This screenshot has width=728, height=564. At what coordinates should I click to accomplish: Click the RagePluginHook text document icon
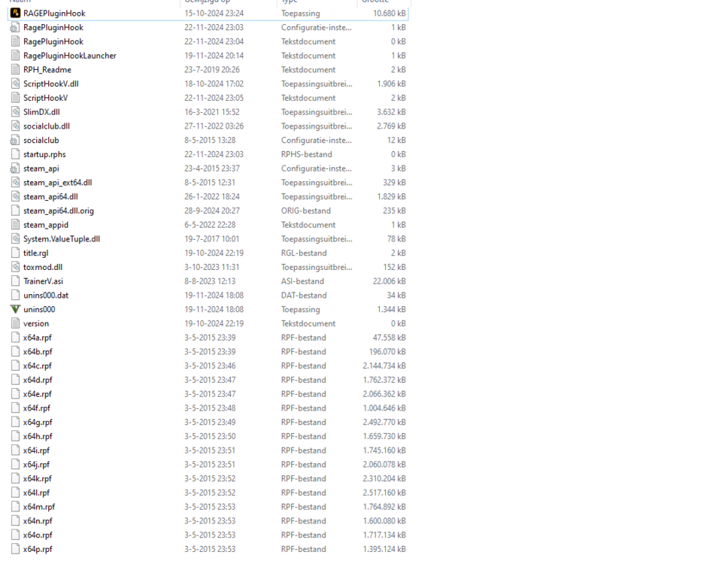click(x=15, y=41)
